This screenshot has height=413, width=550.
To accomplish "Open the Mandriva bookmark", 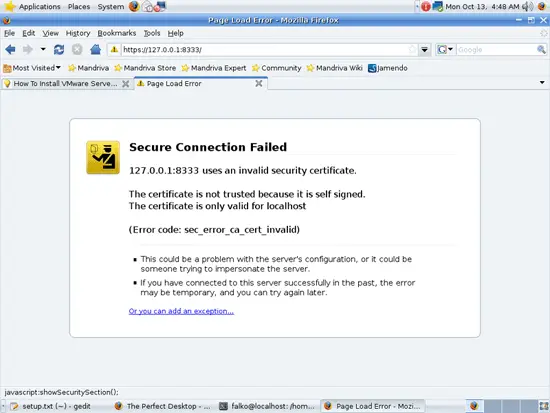I will coord(88,68).
